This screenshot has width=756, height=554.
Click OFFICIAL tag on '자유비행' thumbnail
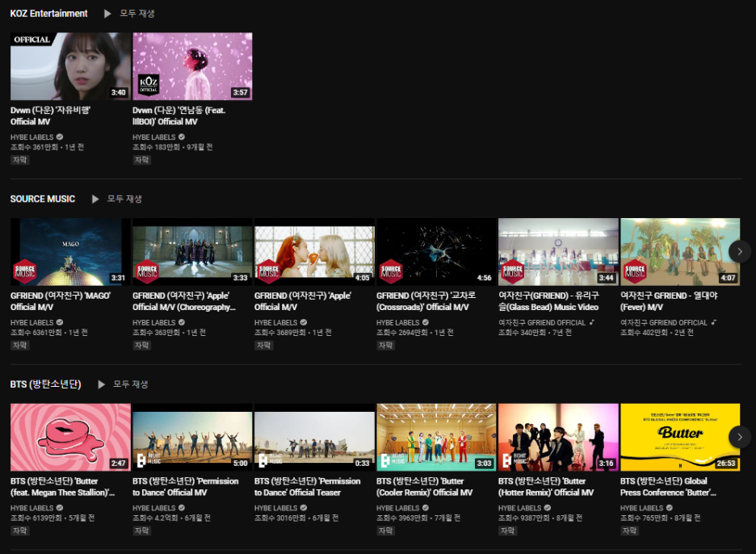[31, 40]
